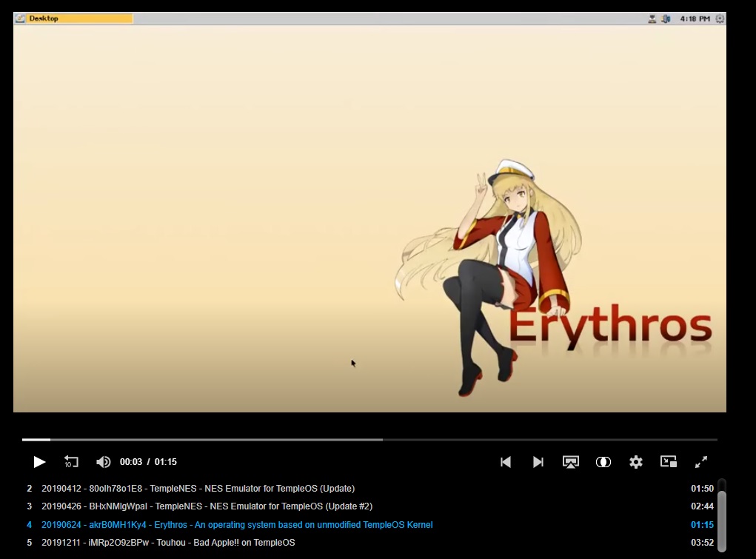Click the network tray icon in video
Viewport: 756px width, 559px height.
tap(652, 19)
